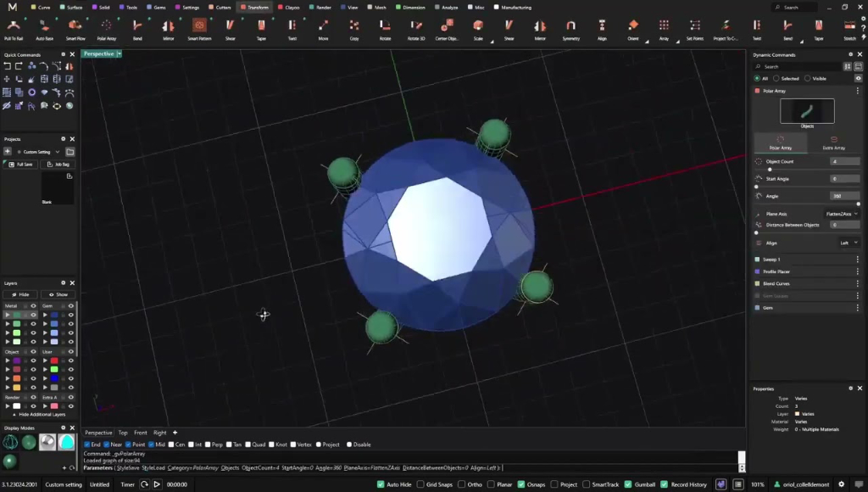Image resolution: width=868 pixels, height=492 pixels.
Task: Open the Profile Placer options menu
Action: click(858, 271)
